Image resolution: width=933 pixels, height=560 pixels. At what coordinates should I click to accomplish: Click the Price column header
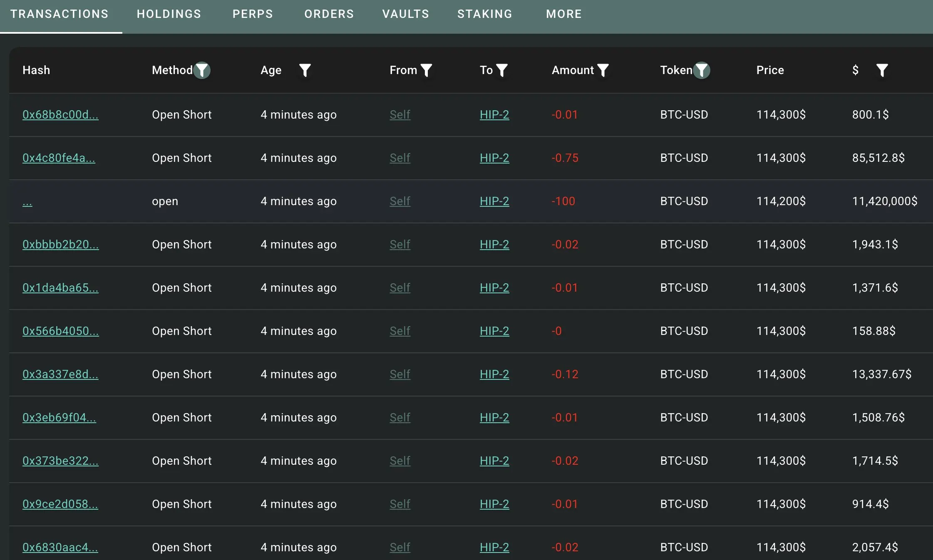pos(770,70)
